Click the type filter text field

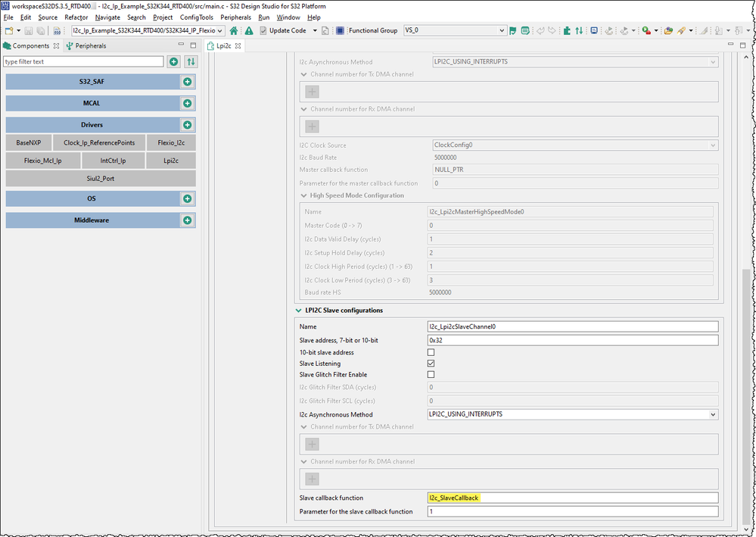[83, 62]
